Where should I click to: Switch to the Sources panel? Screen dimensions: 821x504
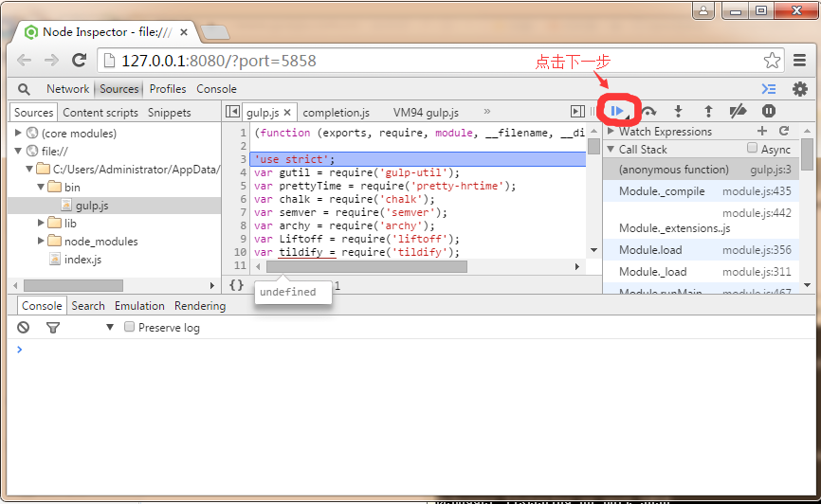pyautogui.click(x=119, y=89)
